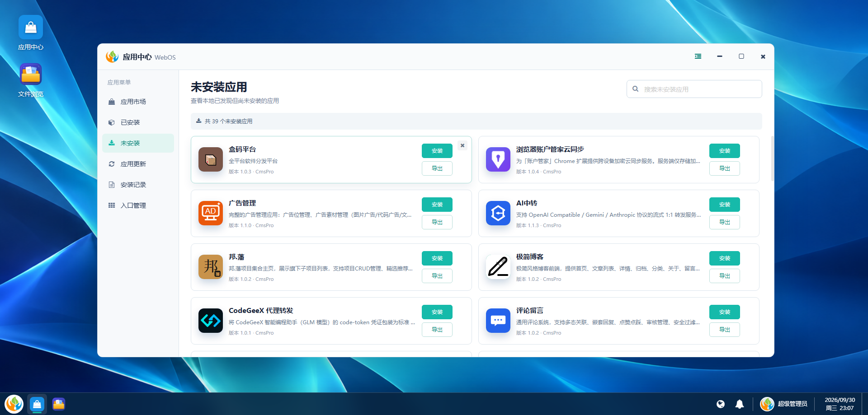Dismiss the 盒码平台 card with X
The image size is (868, 415).
[462, 145]
